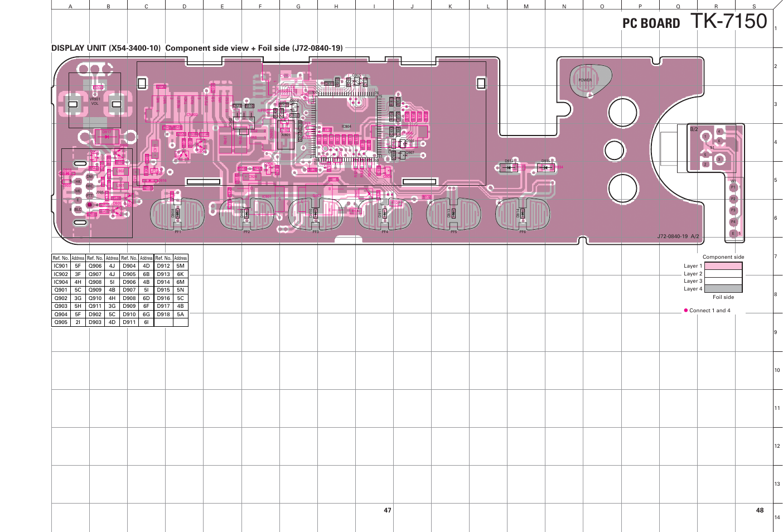Viewport: 783px width, 532px height.
Task: Click the D902 table cell
Action: pyautogui.click(x=95, y=315)
